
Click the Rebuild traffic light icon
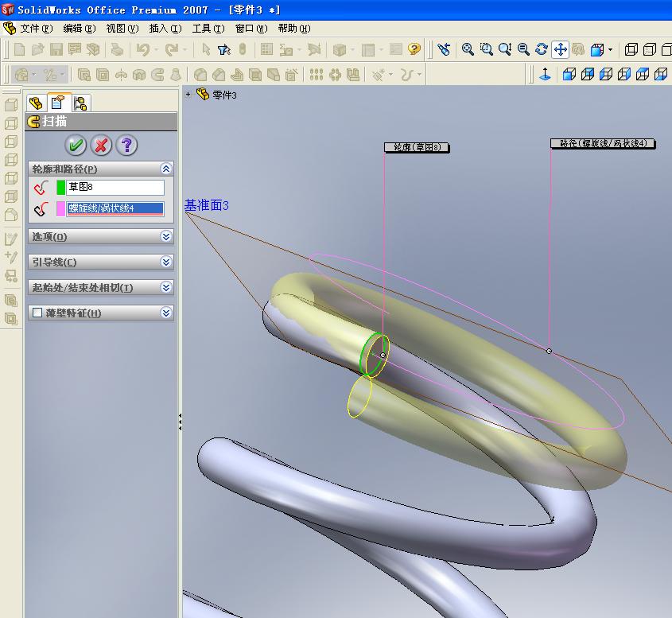pyautogui.click(x=243, y=49)
